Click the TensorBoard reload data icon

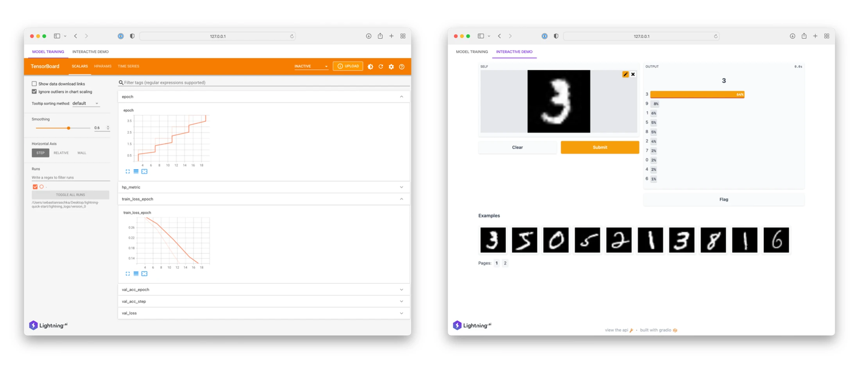pyautogui.click(x=381, y=67)
